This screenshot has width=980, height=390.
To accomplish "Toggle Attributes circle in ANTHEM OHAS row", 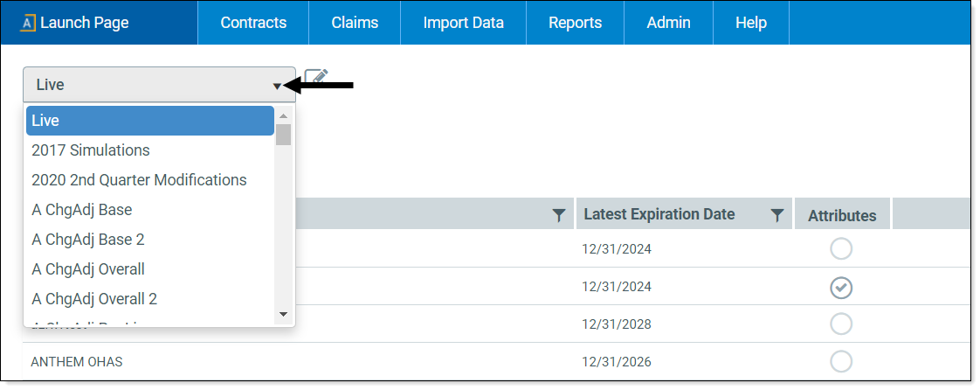I will (841, 361).
